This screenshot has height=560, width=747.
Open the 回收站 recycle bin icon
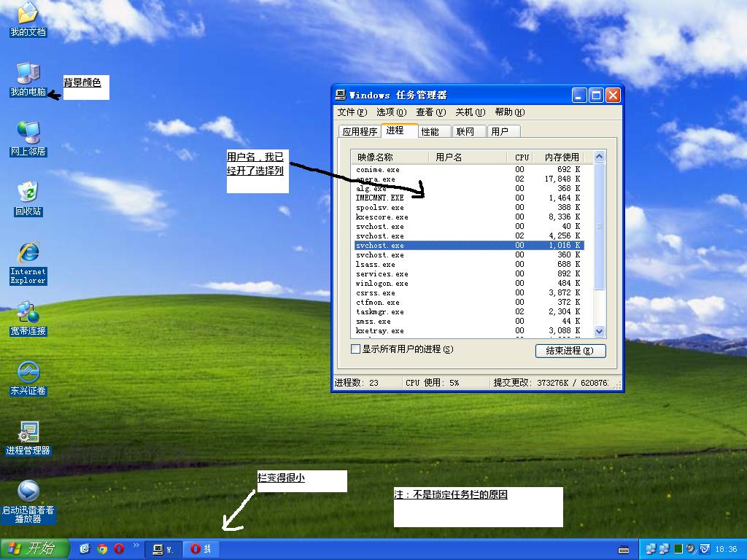pos(28,199)
